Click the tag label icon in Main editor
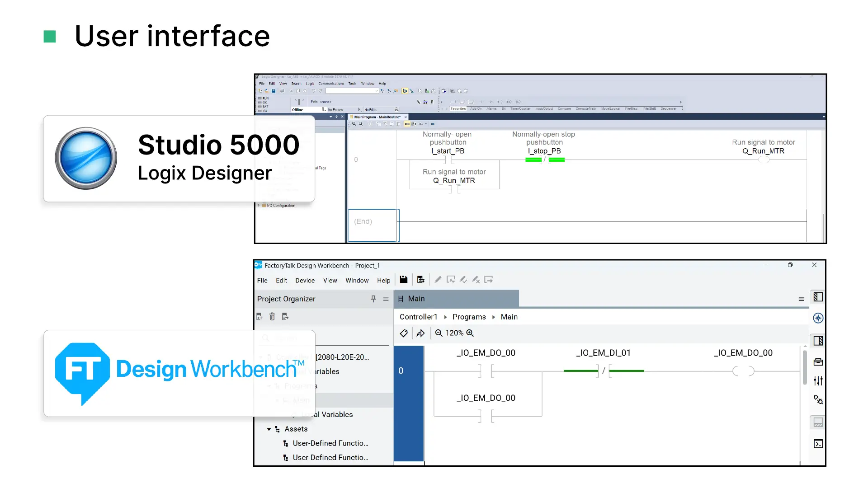 click(404, 333)
